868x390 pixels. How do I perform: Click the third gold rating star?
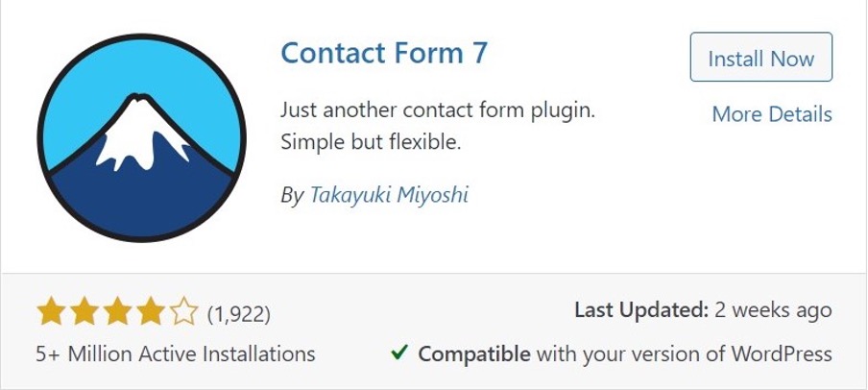click(116, 312)
